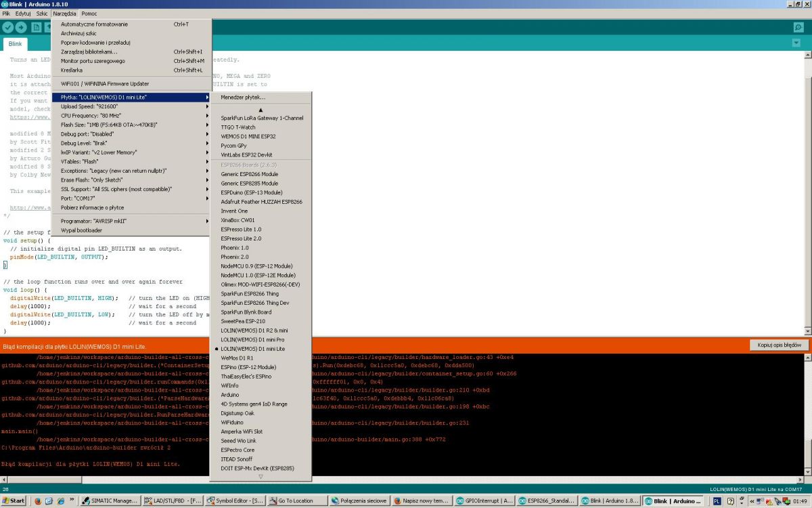Select WEMOS D1 MINI ESP32 board
Viewport: 812px width, 508px height.
(261, 136)
